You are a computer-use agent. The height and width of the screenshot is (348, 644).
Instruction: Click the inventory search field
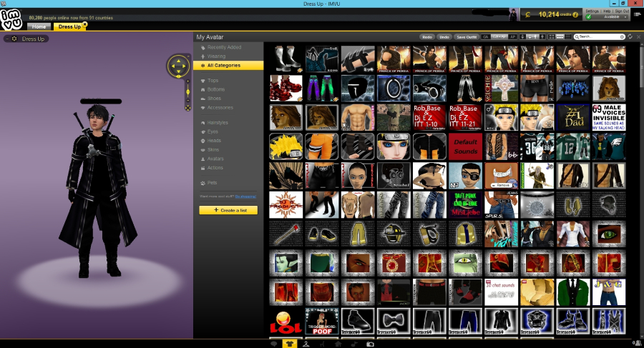(x=600, y=37)
